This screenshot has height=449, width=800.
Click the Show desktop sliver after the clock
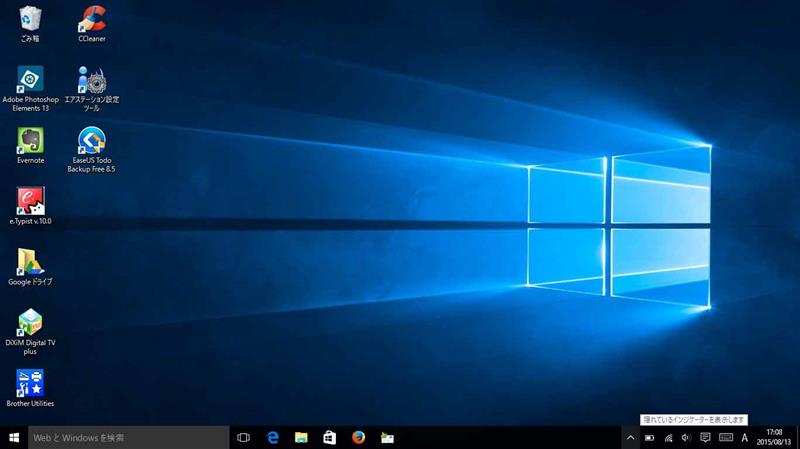click(797, 438)
